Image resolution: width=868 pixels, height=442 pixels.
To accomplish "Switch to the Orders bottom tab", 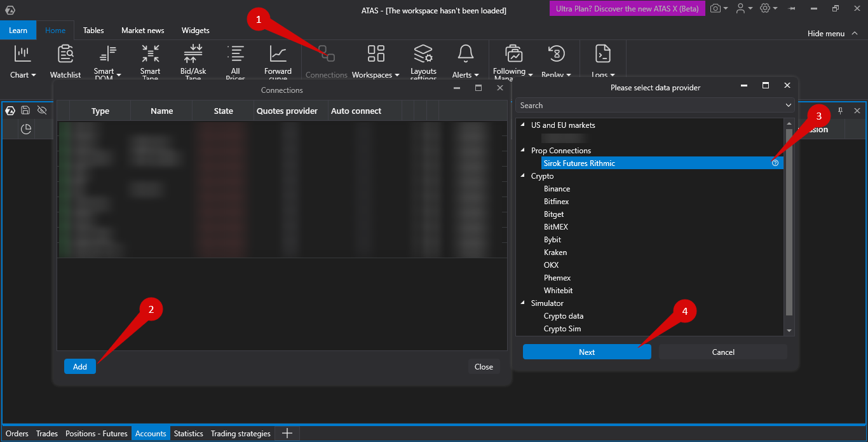I will [x=17, y=434].
